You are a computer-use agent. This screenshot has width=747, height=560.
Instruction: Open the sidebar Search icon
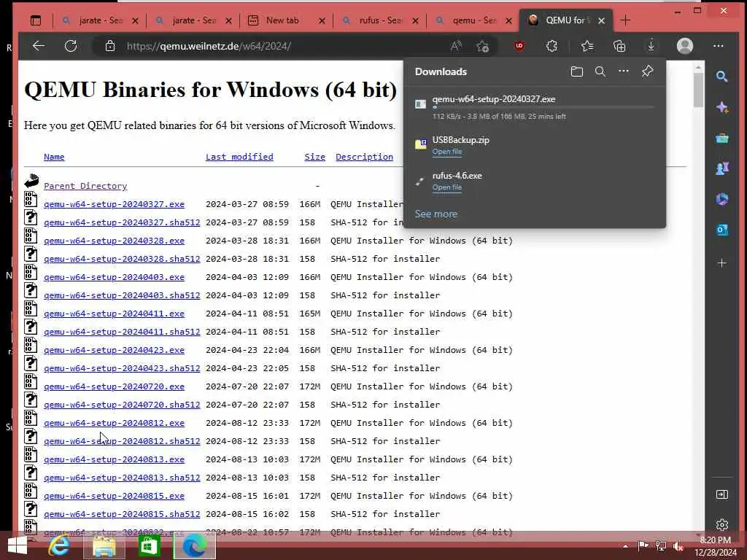tap(721, 76)
